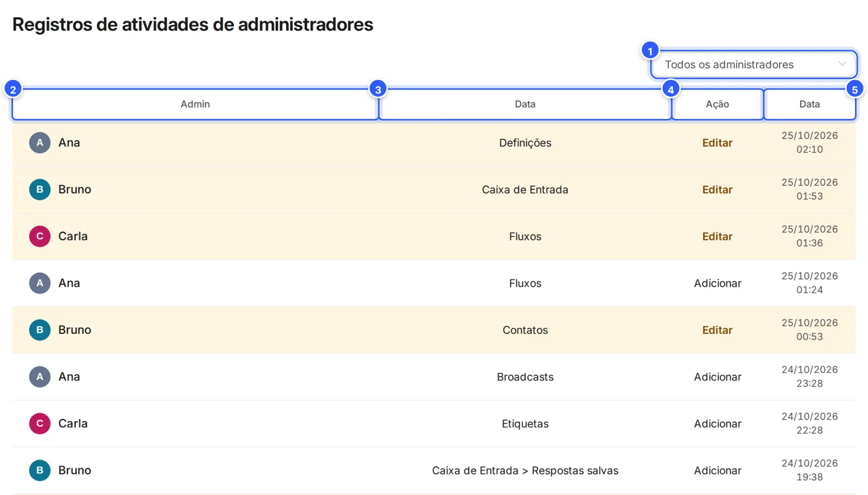Click the 25/10/2026 01:36 timestamp

pyautogui.click(x=809, y=236)
